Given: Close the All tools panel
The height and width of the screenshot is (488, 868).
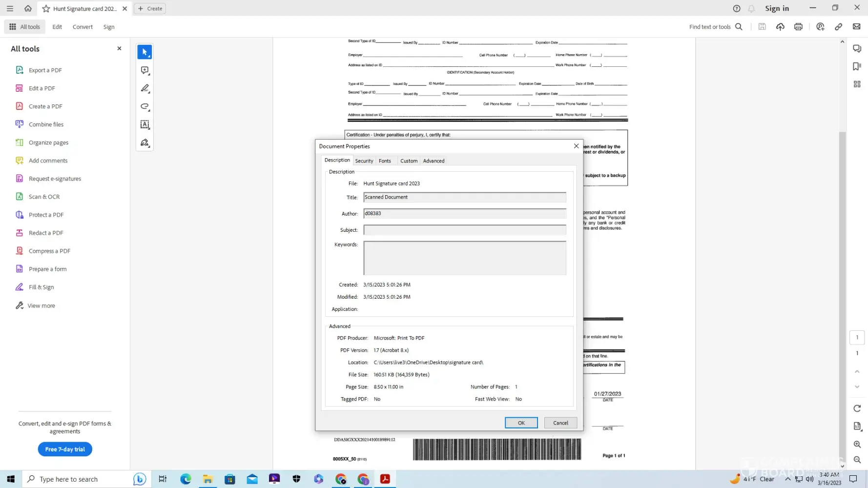Looking at the screenshot, I should click(119, 48).
